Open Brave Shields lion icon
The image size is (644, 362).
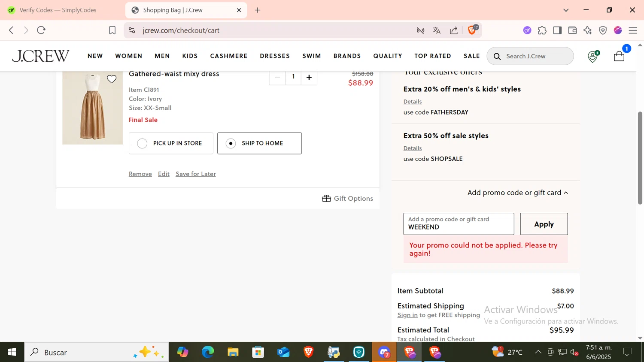click(x=472, y=30)
